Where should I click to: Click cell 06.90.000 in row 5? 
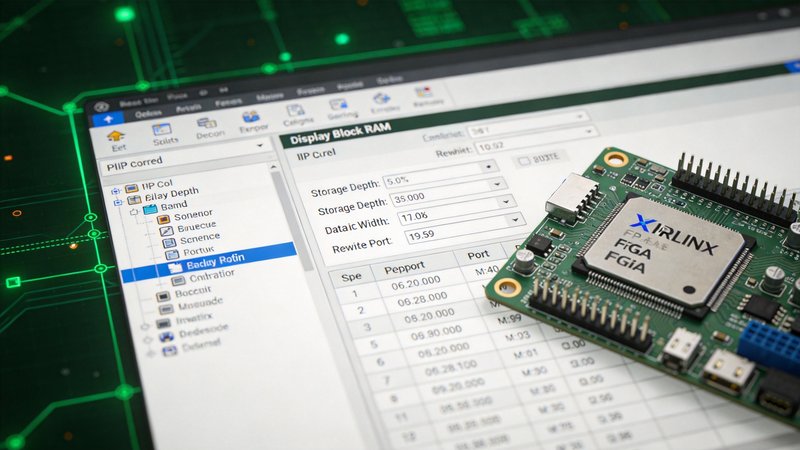click(436, 333)
